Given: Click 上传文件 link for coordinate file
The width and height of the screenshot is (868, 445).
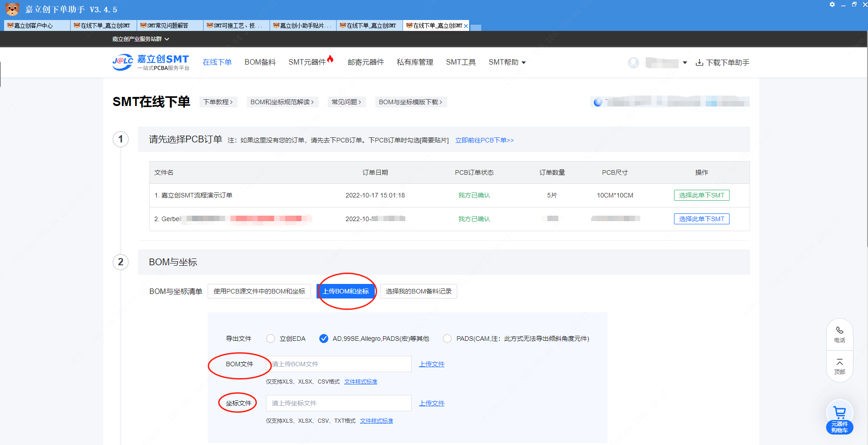Looking at the screenshot, I should click(x=432, y=403).
